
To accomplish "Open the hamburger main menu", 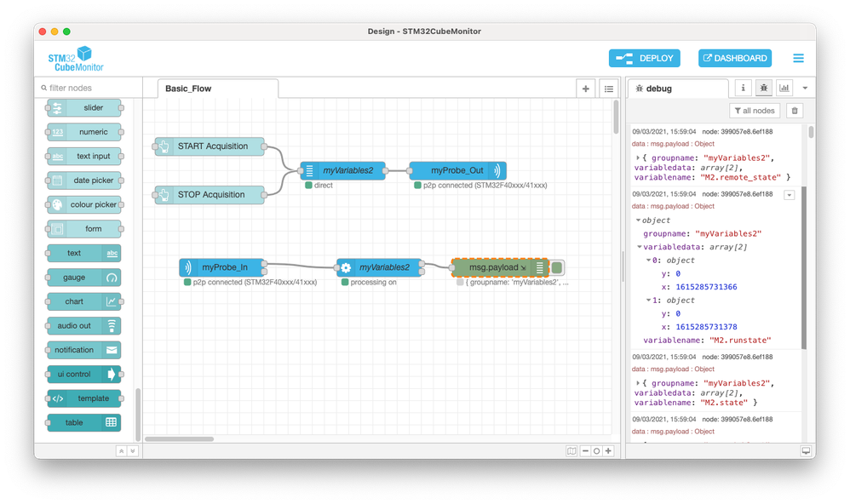I will click(x=798, y=58).
